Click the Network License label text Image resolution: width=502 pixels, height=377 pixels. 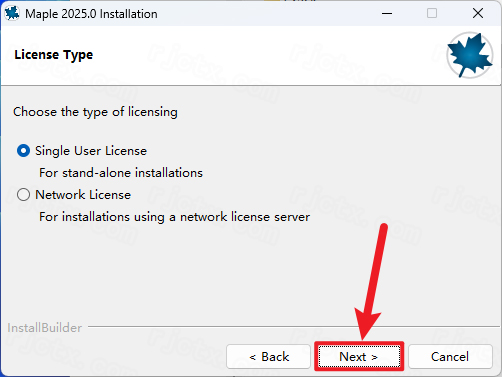(83, 195)
